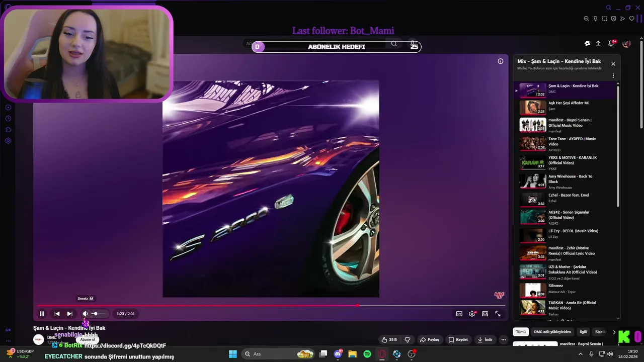Image resolution: width=644 pixels, height=362 pixels.
Task: Like the video with 35 B likes
Action: pos(389,339)
